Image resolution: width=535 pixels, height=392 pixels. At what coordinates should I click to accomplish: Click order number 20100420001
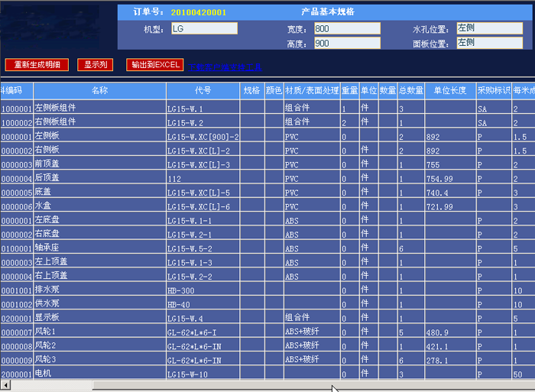pyautogui.click(x=199, y=12)
